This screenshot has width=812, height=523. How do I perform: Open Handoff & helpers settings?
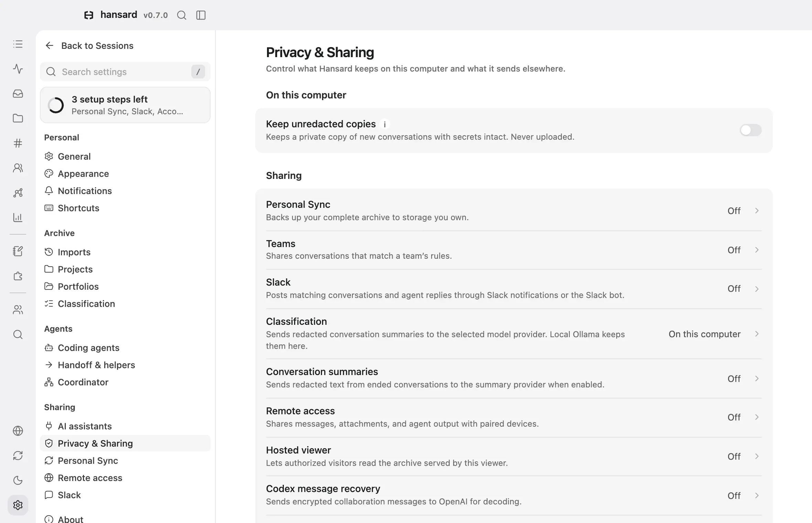point(125,365)
